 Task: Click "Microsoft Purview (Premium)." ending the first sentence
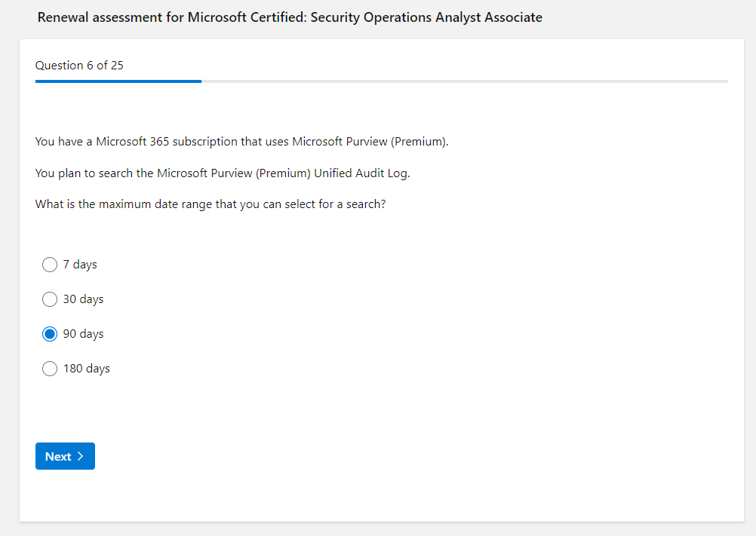pos(370,142)
